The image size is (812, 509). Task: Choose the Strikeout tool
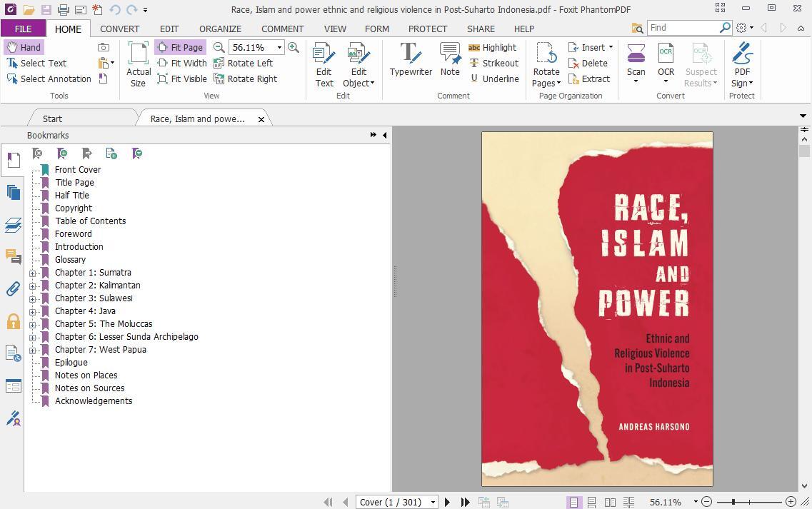tap(493, 63)
